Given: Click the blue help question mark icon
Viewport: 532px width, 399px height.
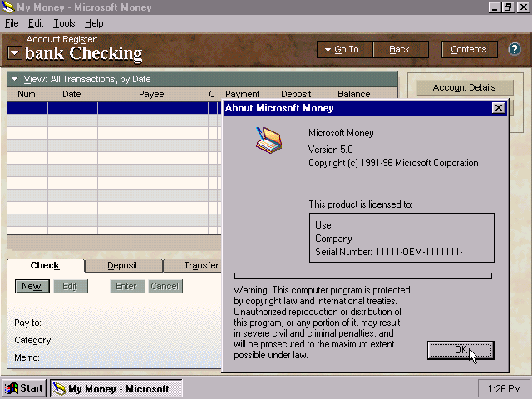Looking at the screenshot, I should click(515, 49).
